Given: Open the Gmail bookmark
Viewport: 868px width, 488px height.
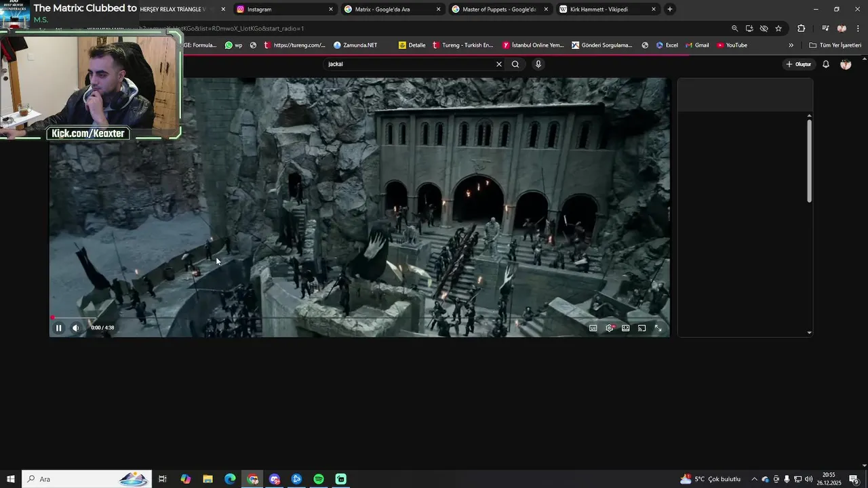Looking at the screenshot, I should (697, 45).
